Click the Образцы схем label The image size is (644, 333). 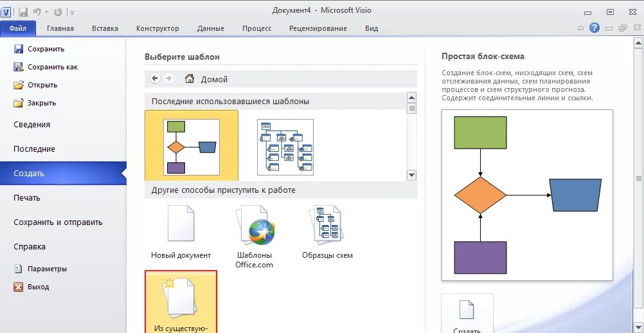[x=327, y=255]
